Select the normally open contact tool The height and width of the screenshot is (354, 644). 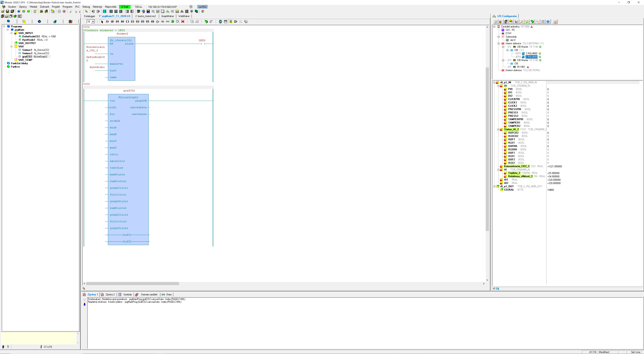[107, 22]
